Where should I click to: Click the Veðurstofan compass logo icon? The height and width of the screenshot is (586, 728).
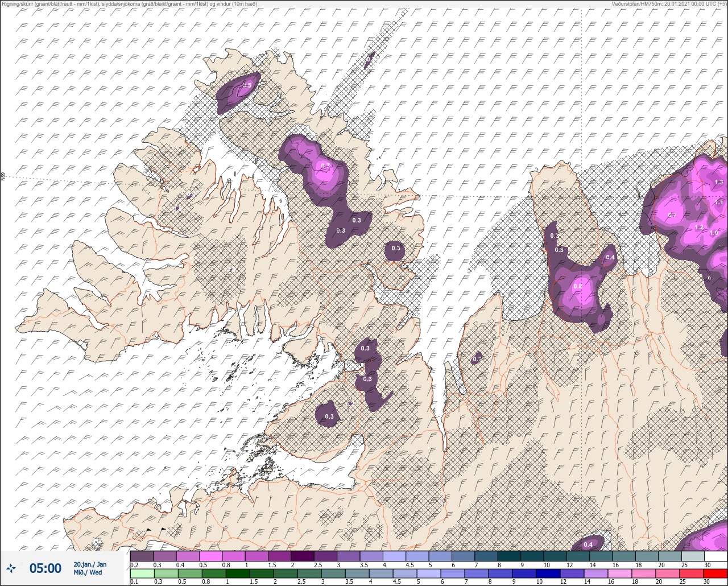click(11, 568)
